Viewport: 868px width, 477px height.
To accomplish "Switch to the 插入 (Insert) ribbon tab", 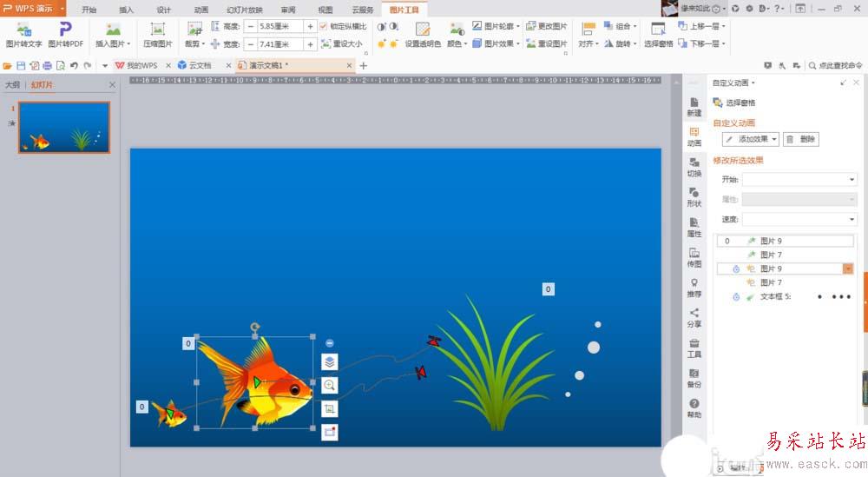I will (126, 10).
